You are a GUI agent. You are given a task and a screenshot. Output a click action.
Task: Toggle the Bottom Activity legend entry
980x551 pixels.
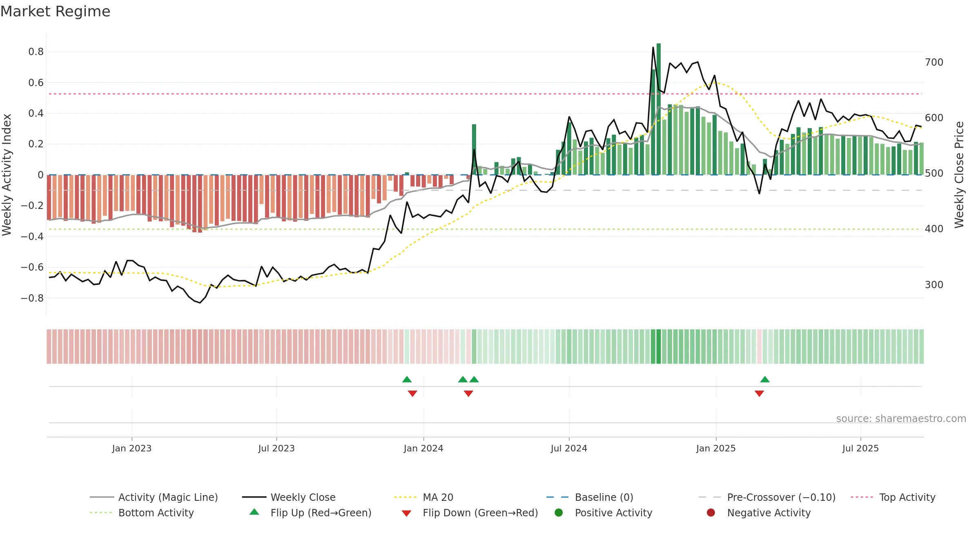click(142, 513)
